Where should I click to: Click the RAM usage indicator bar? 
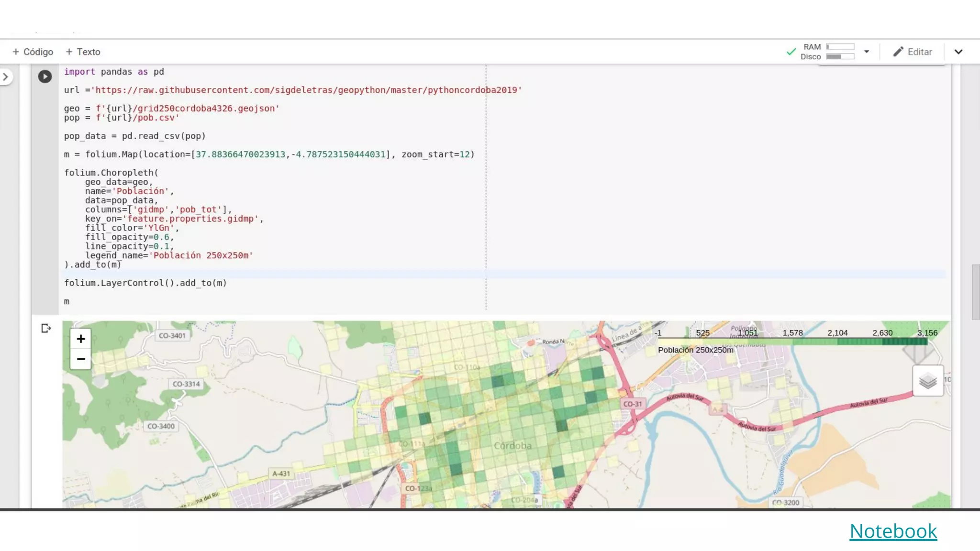[x=840, y=47]
